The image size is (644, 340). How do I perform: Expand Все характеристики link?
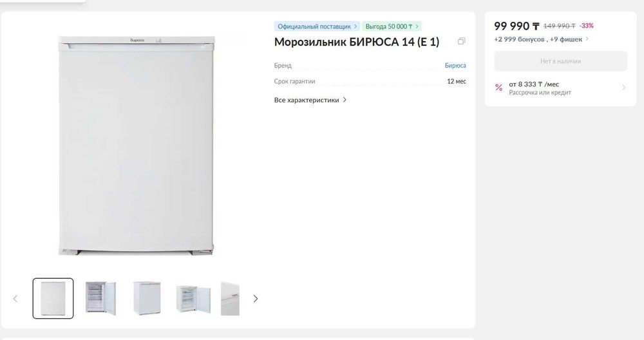(310, 100)
